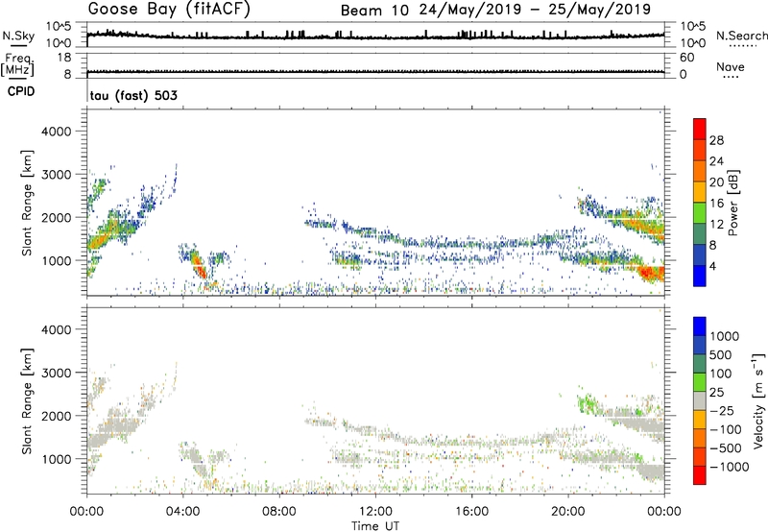Select the "16" label on the Power scale
The image size is (768, 532).
[716, 204]
